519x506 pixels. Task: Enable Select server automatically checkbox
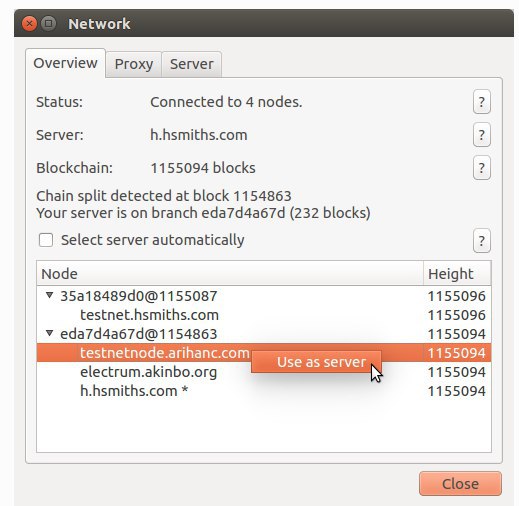pos(46,240)
